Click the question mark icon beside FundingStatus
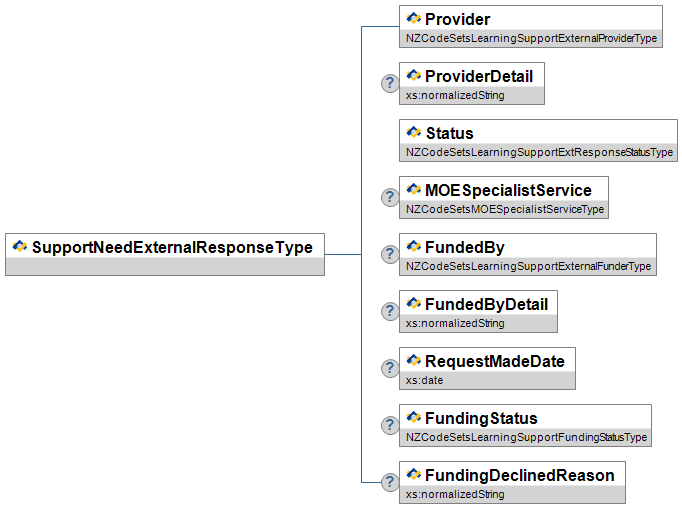This screenshot has height=508, width=682. (x=390, y=425)
